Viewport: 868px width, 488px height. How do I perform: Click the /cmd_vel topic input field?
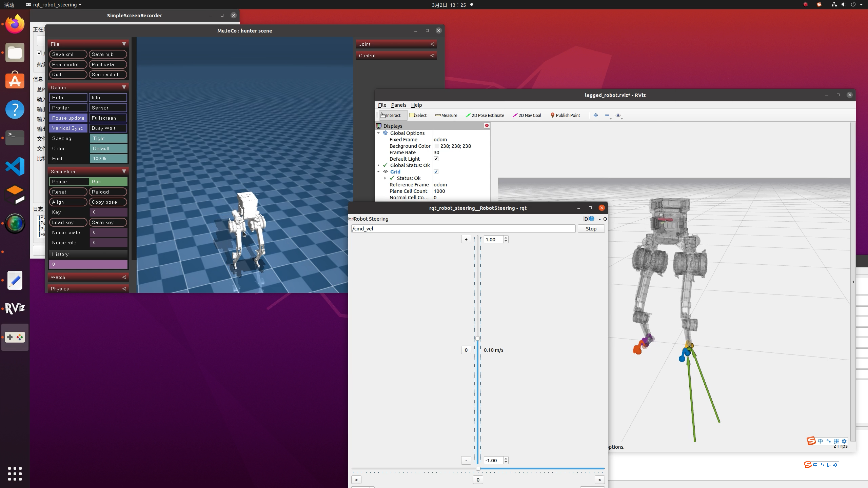click(x=463, y=229)
